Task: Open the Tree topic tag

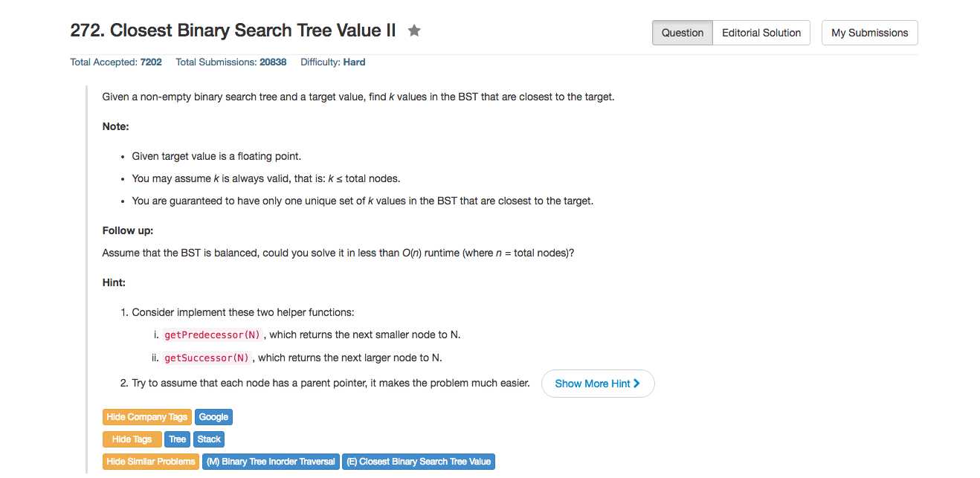Action: pyautogui.click(x=177, y=439)
